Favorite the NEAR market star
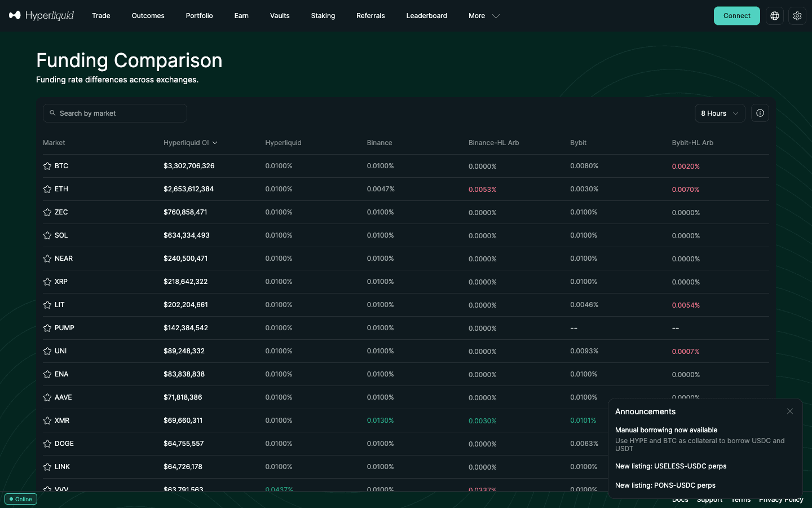812x508 pixels. click(x=47, y=259)
